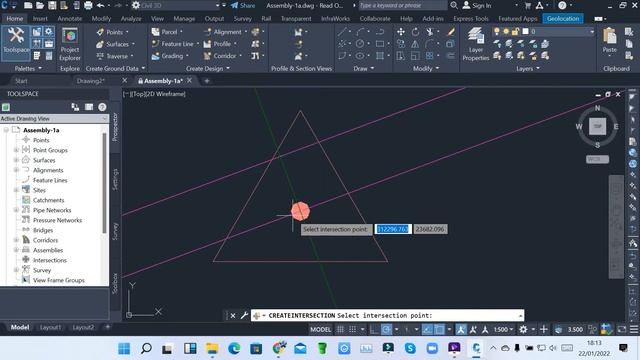Click the MODEL space button in status bar
Viewport: 640px width, 360px height.
tap(320, 329)
